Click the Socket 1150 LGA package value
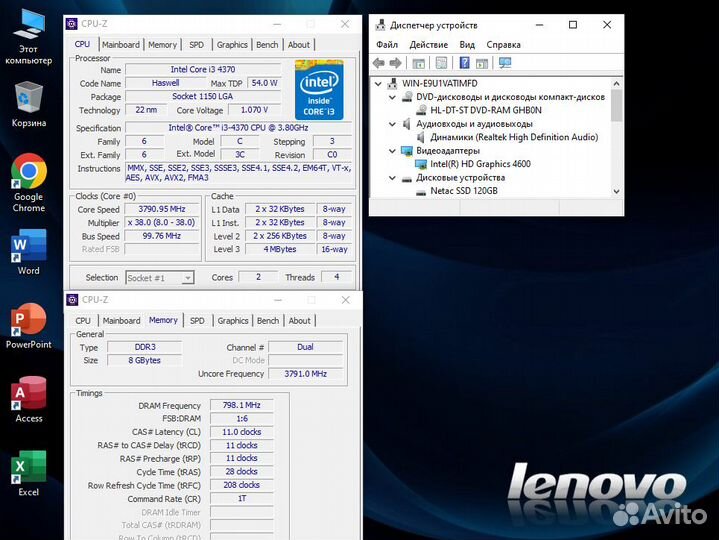This screenshot has height=540, width=719. (203, 97)
